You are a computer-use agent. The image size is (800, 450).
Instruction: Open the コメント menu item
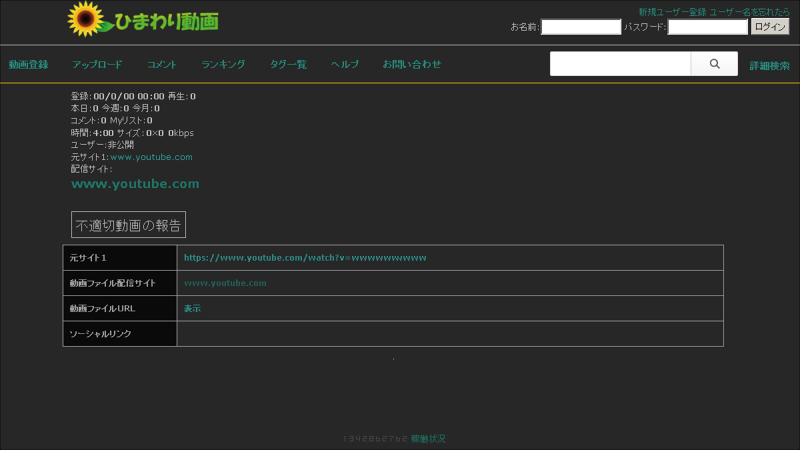162,64
